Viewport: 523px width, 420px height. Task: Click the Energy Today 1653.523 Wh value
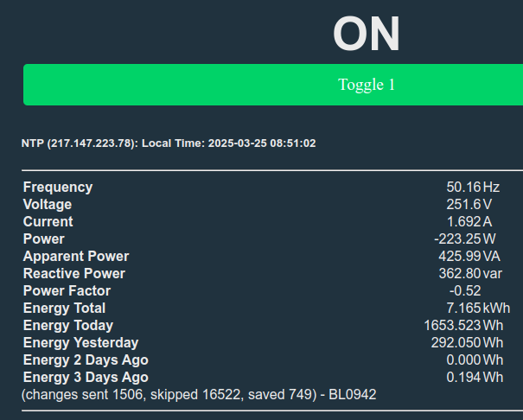click(x=463, y=325)
